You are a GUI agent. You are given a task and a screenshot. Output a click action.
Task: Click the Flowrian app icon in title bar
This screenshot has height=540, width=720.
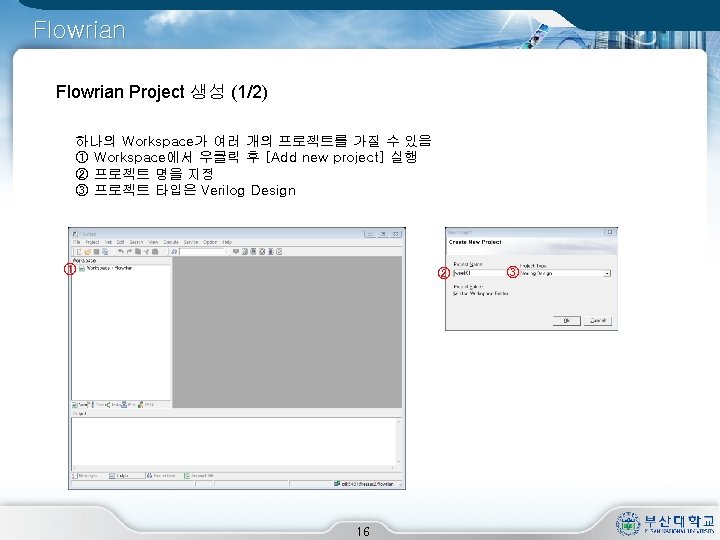click(x=76, y=234)
